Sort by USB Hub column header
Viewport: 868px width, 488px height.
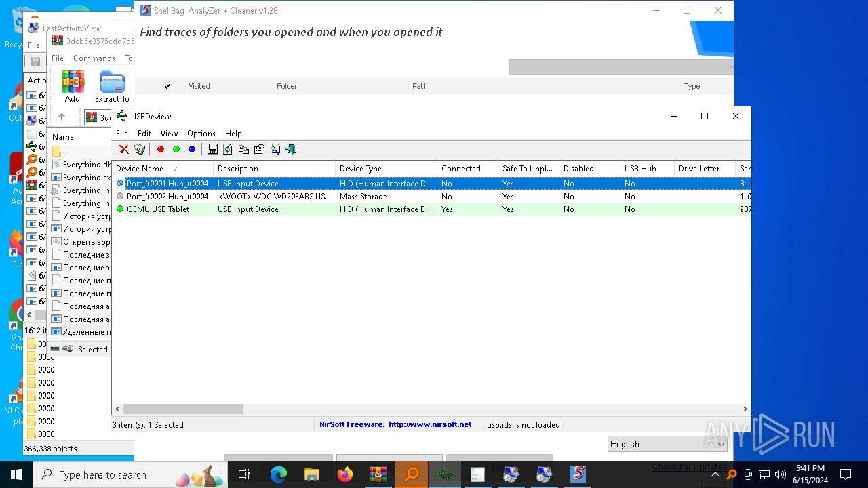647,169
